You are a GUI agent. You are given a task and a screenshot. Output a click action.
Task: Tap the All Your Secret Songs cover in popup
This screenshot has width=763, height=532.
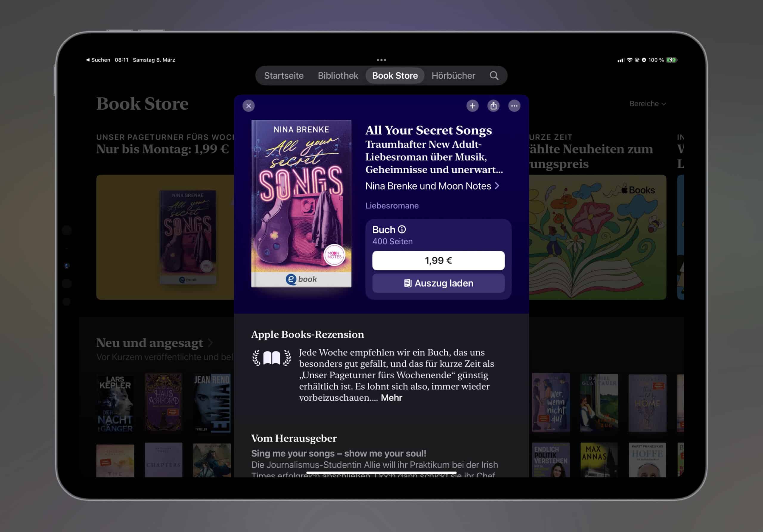coord(301,203)
